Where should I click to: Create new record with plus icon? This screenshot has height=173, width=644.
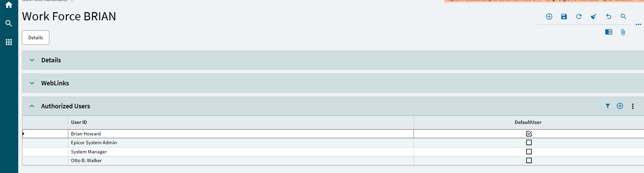549,17
